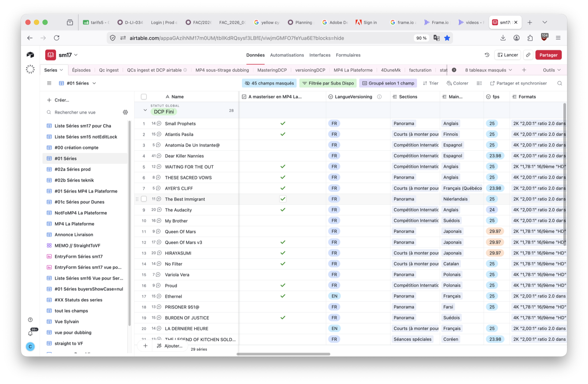Screen dimensions: 588x384
Task: Click the Airtable home logo icon
Action: 30,55
